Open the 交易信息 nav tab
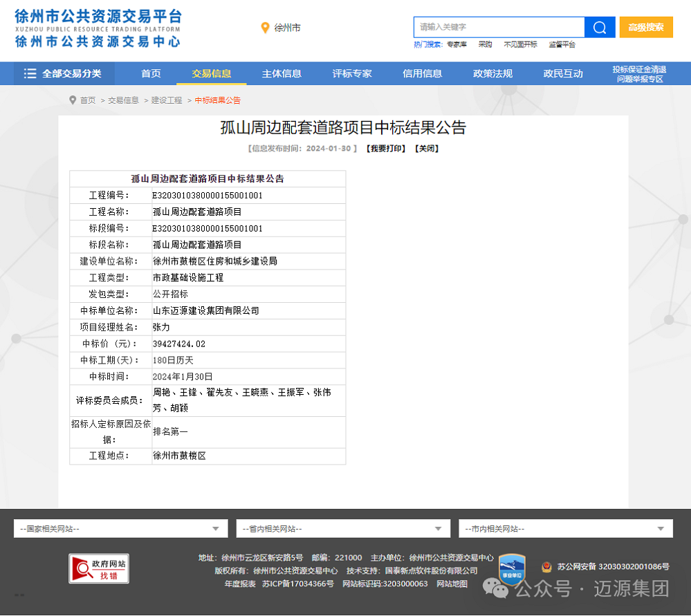Viewport: 691px width, 616px height. tap(212, 73)
